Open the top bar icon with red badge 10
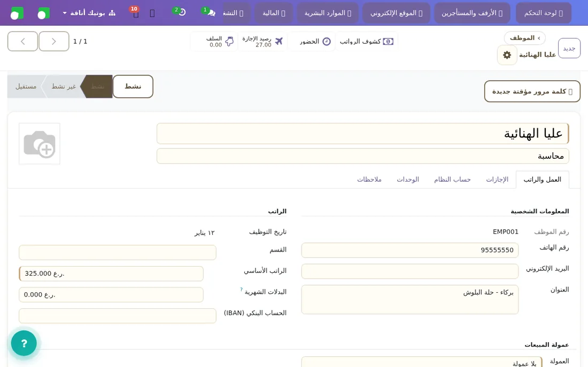 point(135,12)
